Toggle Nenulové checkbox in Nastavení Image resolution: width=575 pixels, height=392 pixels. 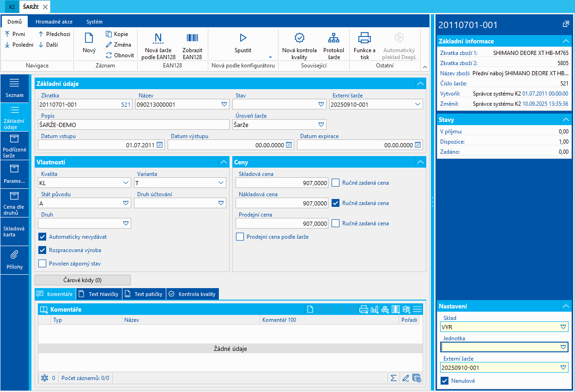point(445,381)
